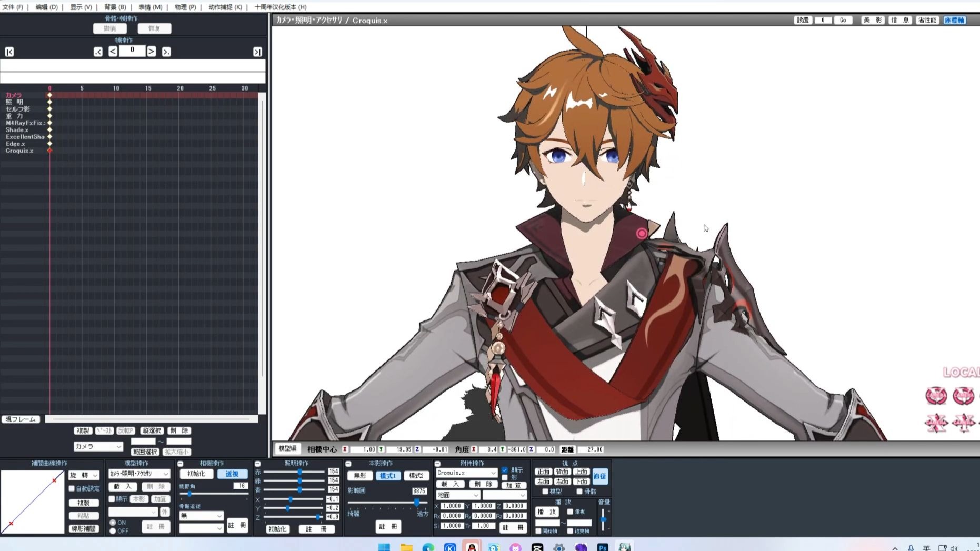Open the カメラ・照明・アクセサリ model dropdown
Screen dimensions: 980x551
pyautogui.click(x=139, y=474)
